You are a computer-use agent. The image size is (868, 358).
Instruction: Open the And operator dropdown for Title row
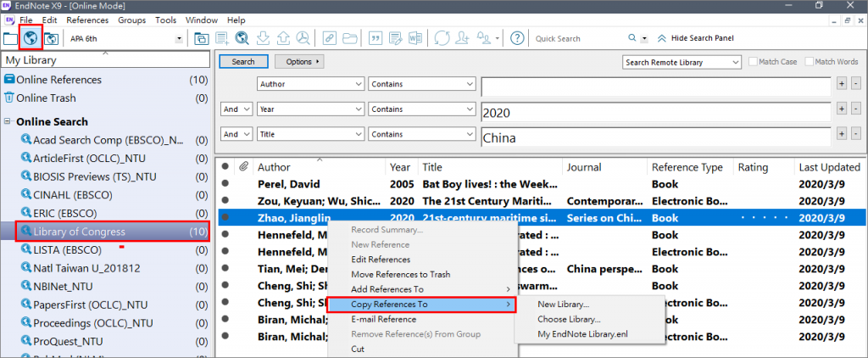pyautogui.click(x=236, y=134)
